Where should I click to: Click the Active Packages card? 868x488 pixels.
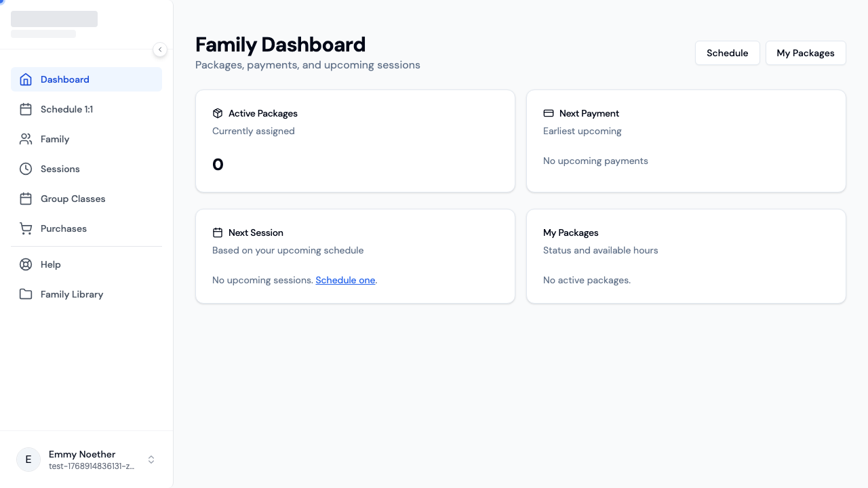pos(355,141)
